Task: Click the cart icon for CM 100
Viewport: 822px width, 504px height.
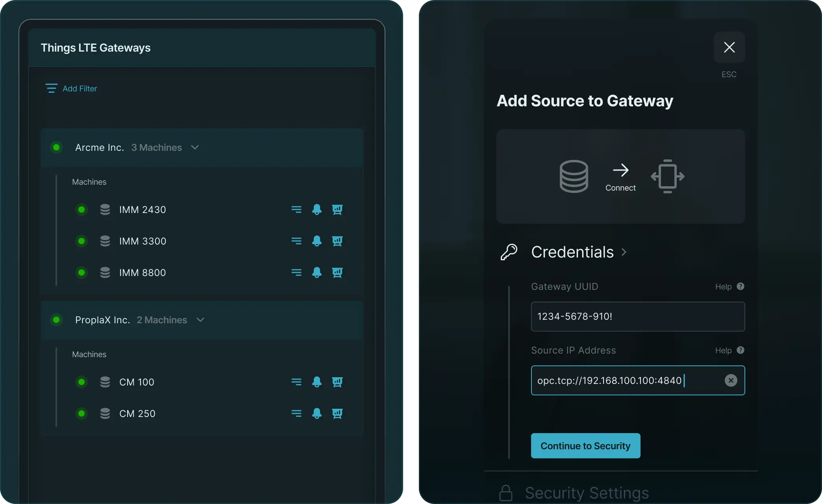Action: pyautogui.click(x=337, y=382)
